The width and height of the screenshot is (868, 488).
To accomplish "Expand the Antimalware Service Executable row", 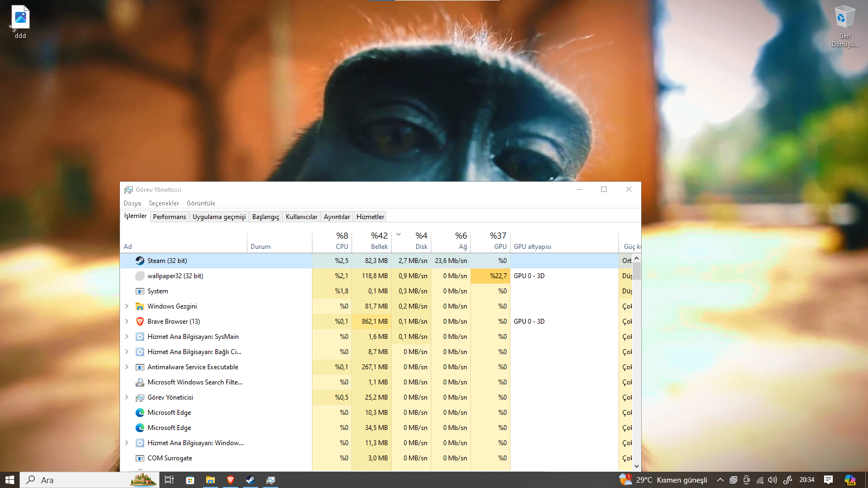I will click(127, 367).
